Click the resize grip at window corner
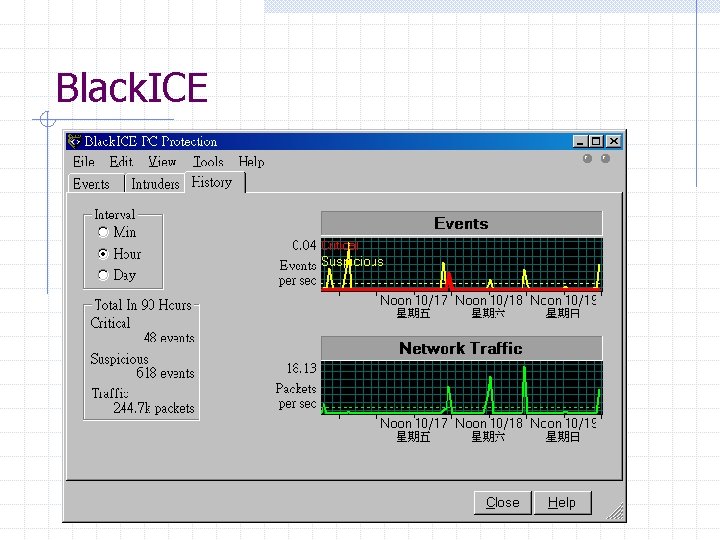The height and width of the screenshot is (540, 720). (615, 511)
